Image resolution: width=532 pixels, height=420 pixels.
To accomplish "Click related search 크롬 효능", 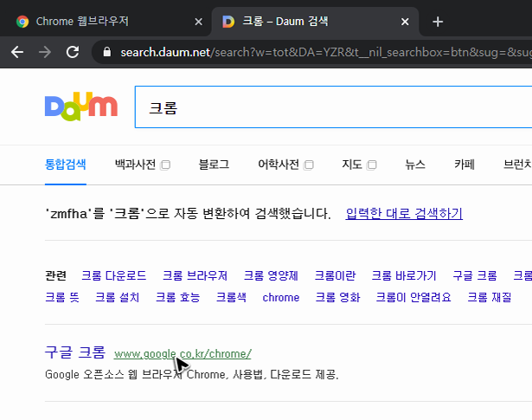I will coord(178,297).
